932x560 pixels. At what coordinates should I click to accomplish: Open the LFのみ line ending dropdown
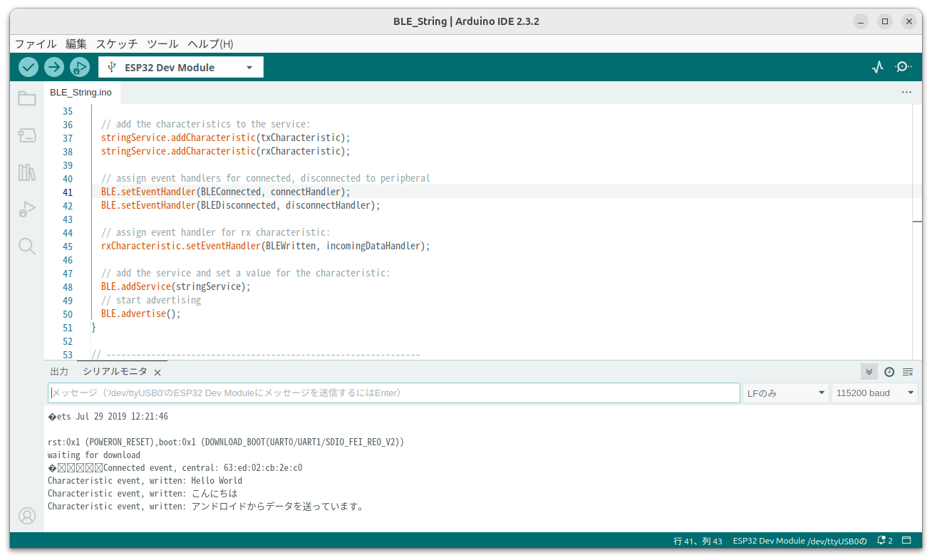click(x=785, y=393)
